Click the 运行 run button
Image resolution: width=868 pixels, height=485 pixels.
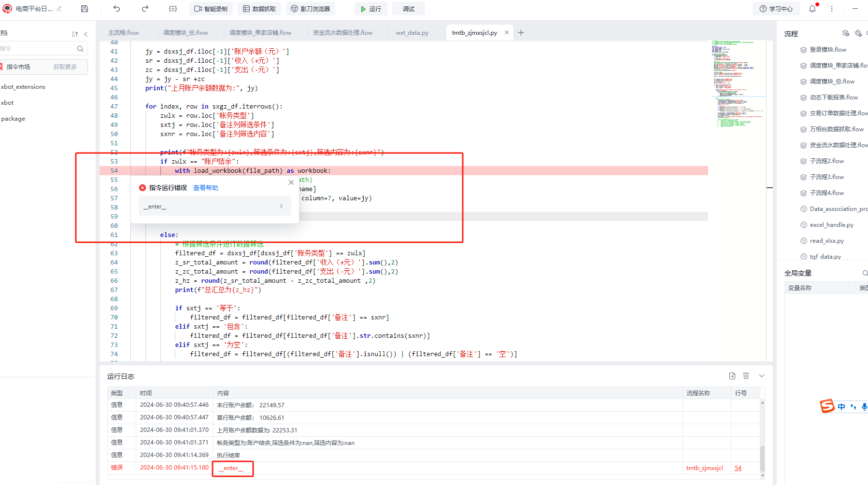(x=370, y=9)
